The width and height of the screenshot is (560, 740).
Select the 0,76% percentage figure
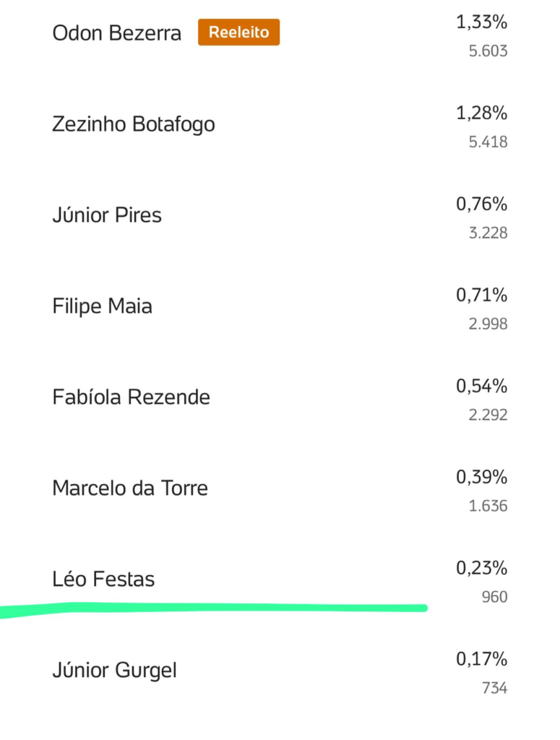481,205
